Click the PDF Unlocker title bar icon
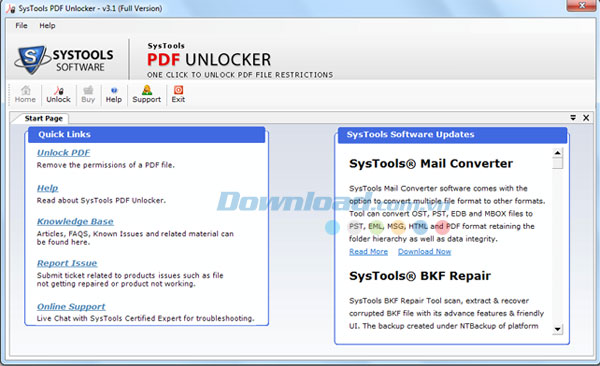This screenshot has height=366, width=600. 10,8
